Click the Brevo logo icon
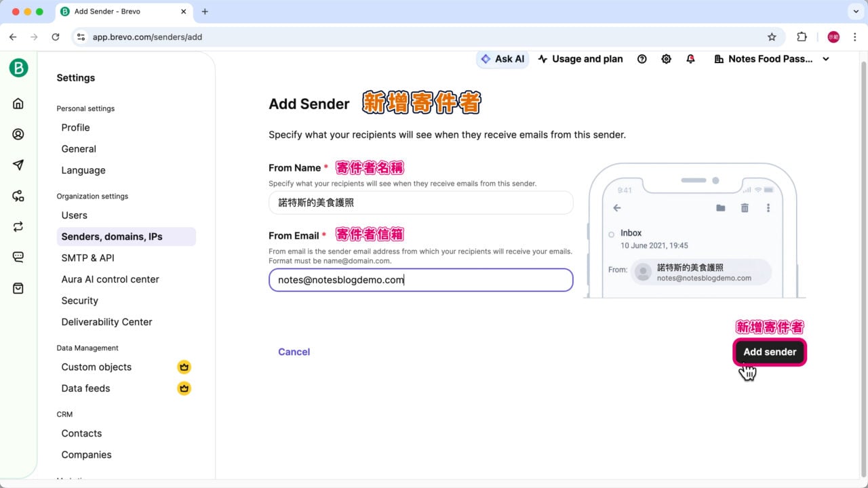The height and width of the screenshot is (488, 868). [18, 68]
